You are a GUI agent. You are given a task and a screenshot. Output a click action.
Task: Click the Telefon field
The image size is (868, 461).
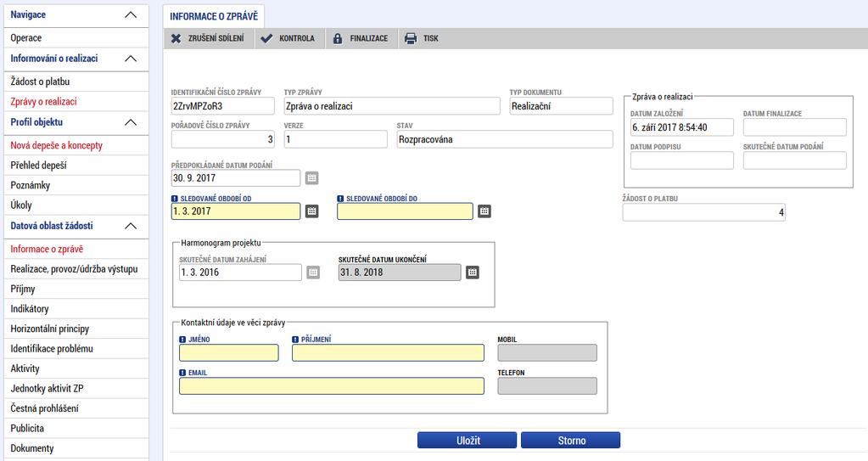click(547, 385)
